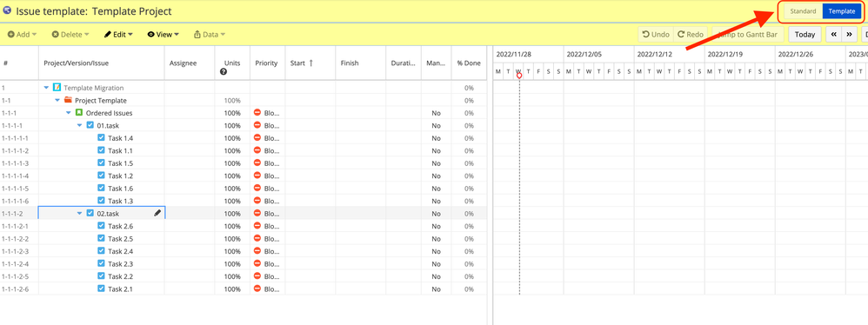
Task: Click the task type icon of Task 1.6
Action: click(x=101, y=188)
